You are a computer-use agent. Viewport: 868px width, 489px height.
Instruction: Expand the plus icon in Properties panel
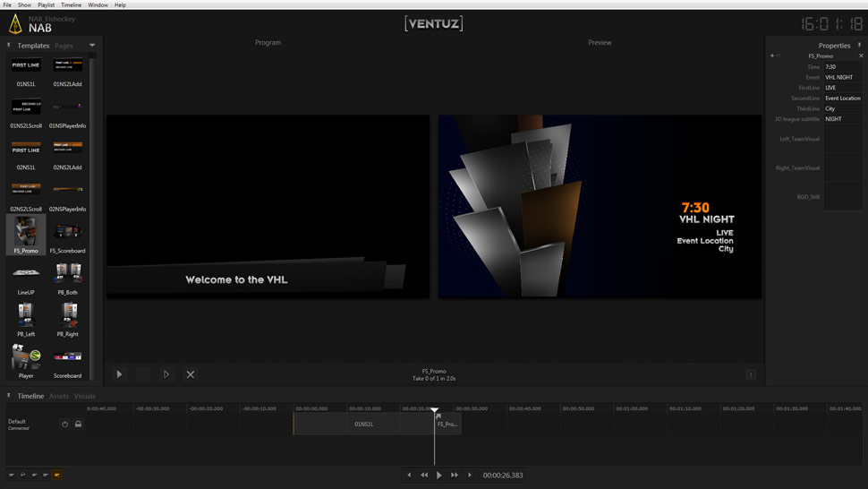pyautogui.click(x=772, y=56)
